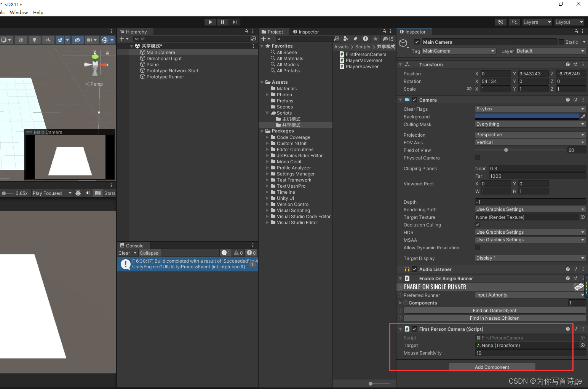Toggle the Occlusion Culling checkbox
Image resolution: width=588 pixels, height=389 pixels.
point(478,225)
